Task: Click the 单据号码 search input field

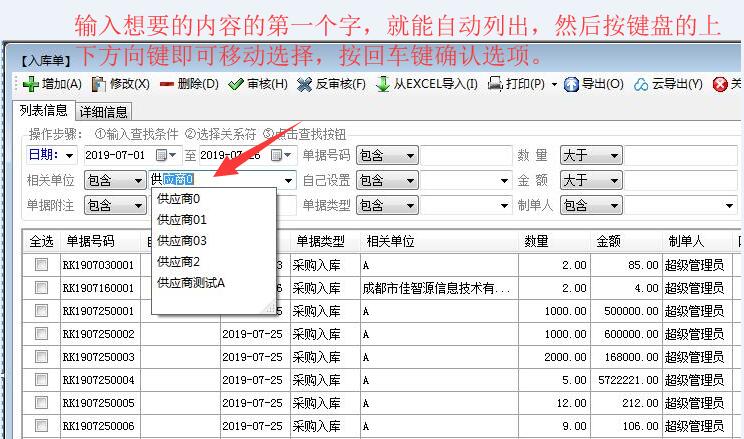Action: 464,155
